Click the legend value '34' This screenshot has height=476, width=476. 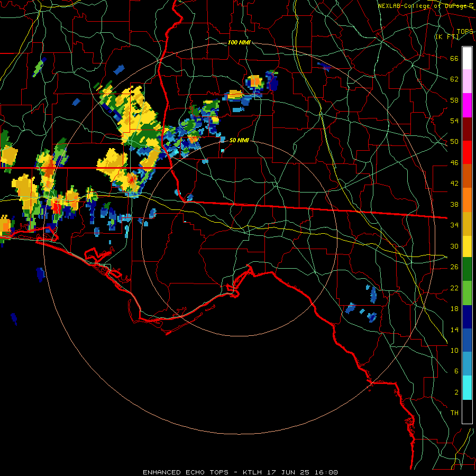(x=454, y=225)
